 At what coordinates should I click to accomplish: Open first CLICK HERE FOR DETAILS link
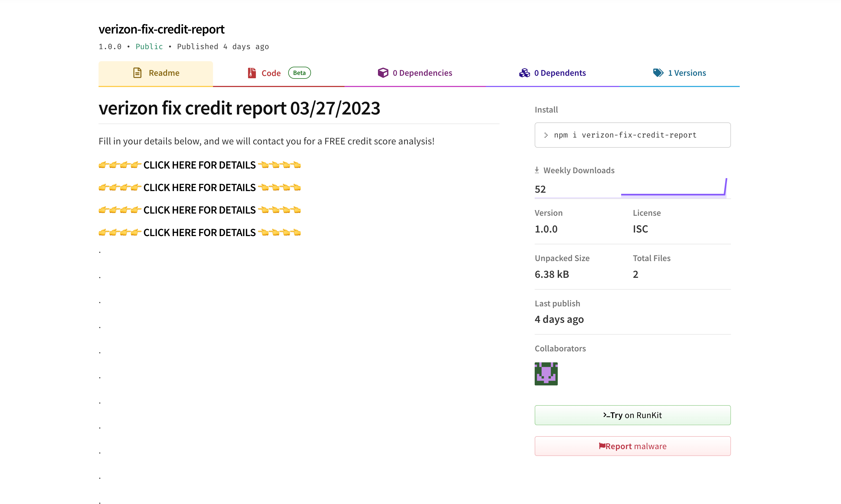(x=200, y=165)
